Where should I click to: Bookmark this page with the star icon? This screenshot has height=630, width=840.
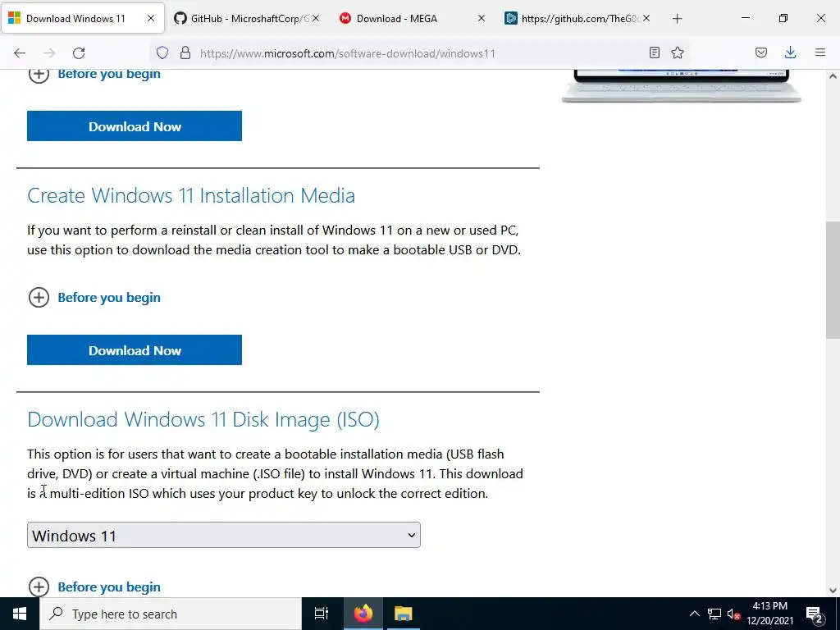click(x=678, y=52)
